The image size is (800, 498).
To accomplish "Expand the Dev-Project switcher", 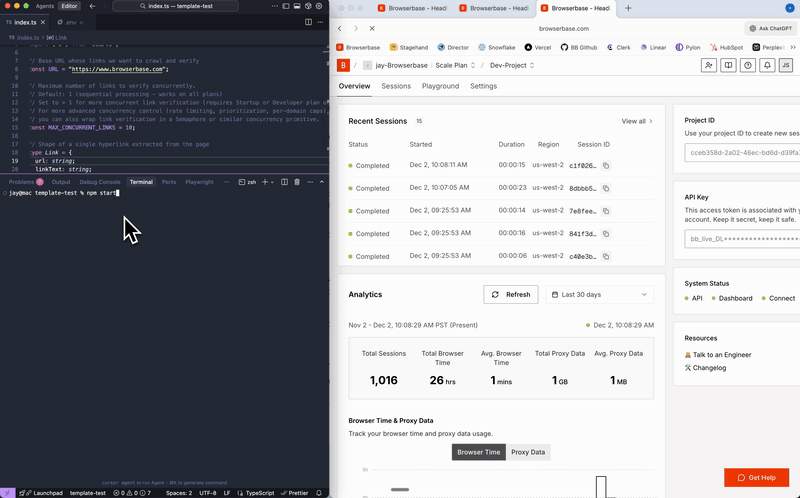I will pyautogui.click(x=512, y=65).
